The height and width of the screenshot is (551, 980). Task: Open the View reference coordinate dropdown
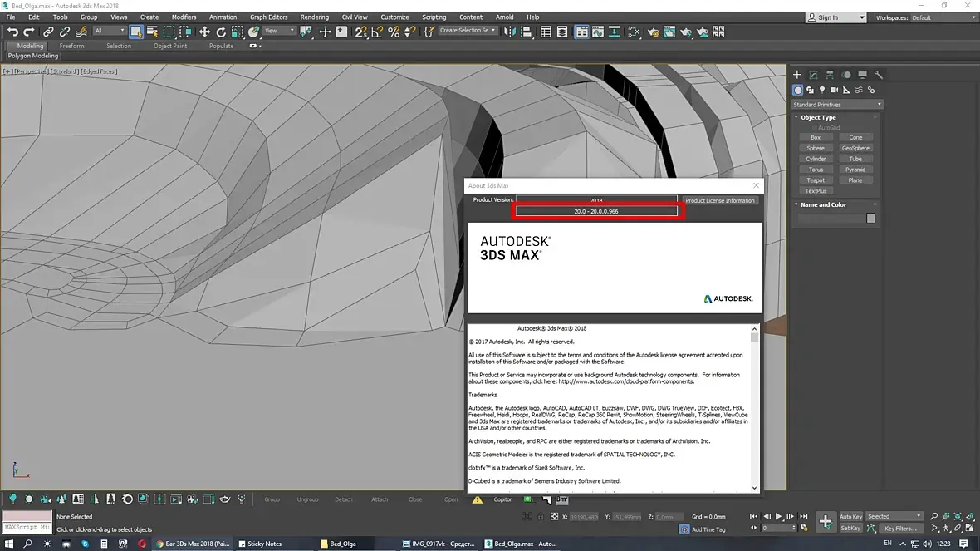[x=280, y=32]
